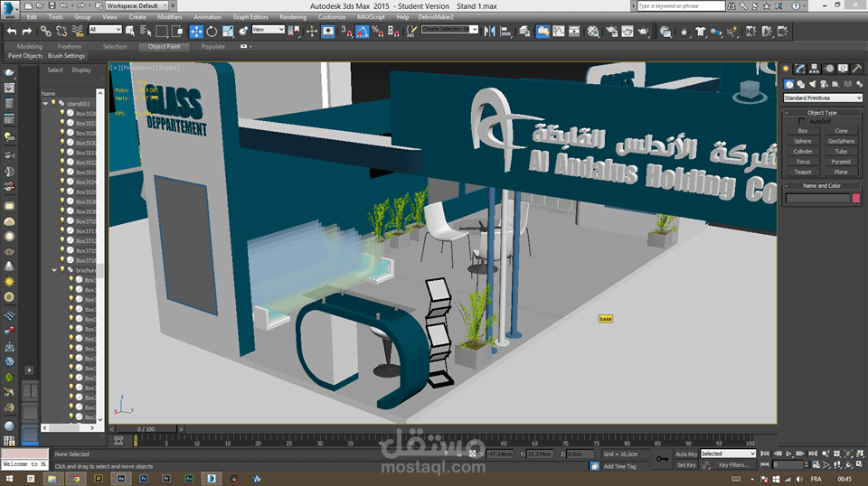Open the Rendering menu
Screen dimensions: 868x486
(x=292, y=17)
